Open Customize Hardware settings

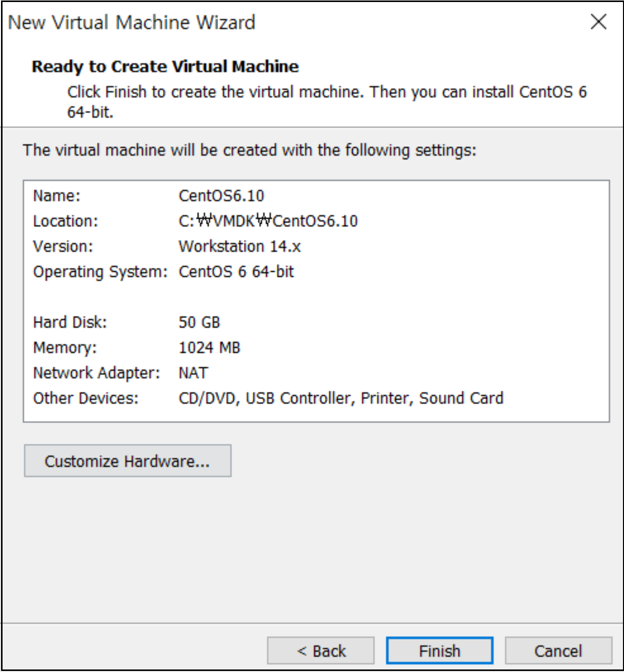pyautogui.click(x=128, y=460)
